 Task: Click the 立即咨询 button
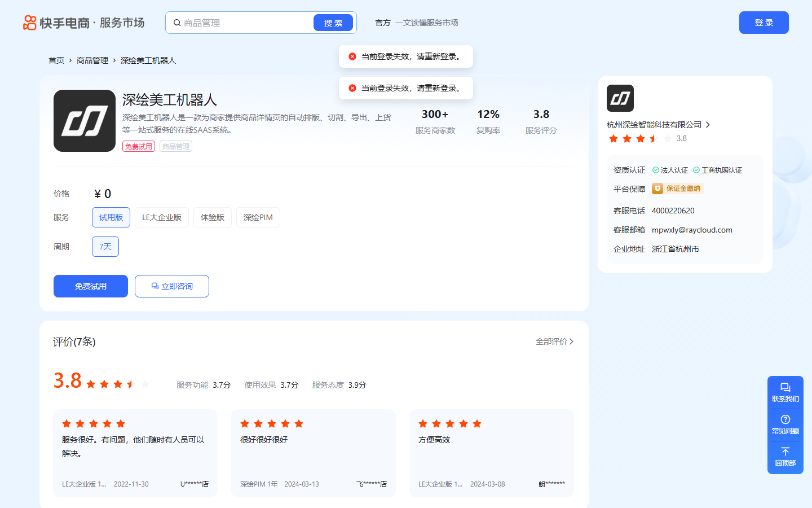tap(172, 286)
